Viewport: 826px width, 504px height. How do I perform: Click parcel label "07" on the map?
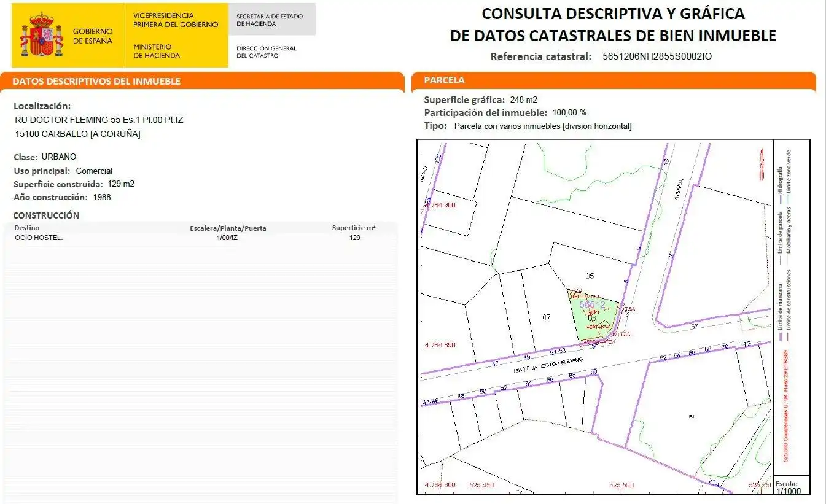[x=547, y=317]
